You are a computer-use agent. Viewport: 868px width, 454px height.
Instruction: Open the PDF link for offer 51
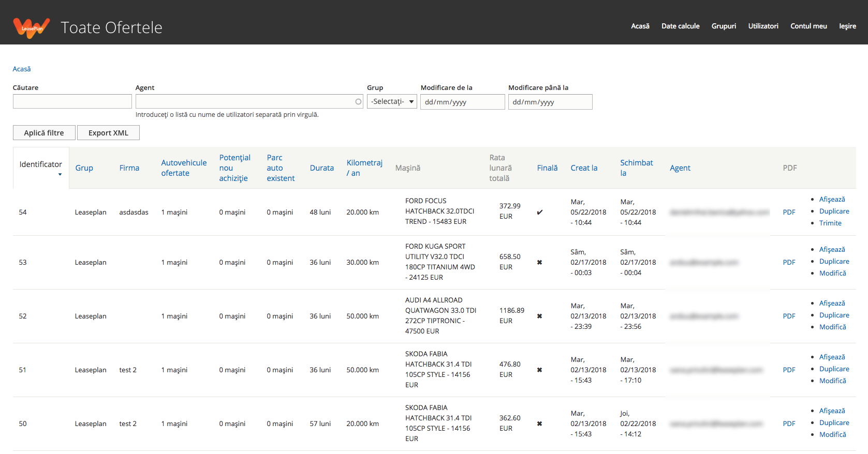789,370
